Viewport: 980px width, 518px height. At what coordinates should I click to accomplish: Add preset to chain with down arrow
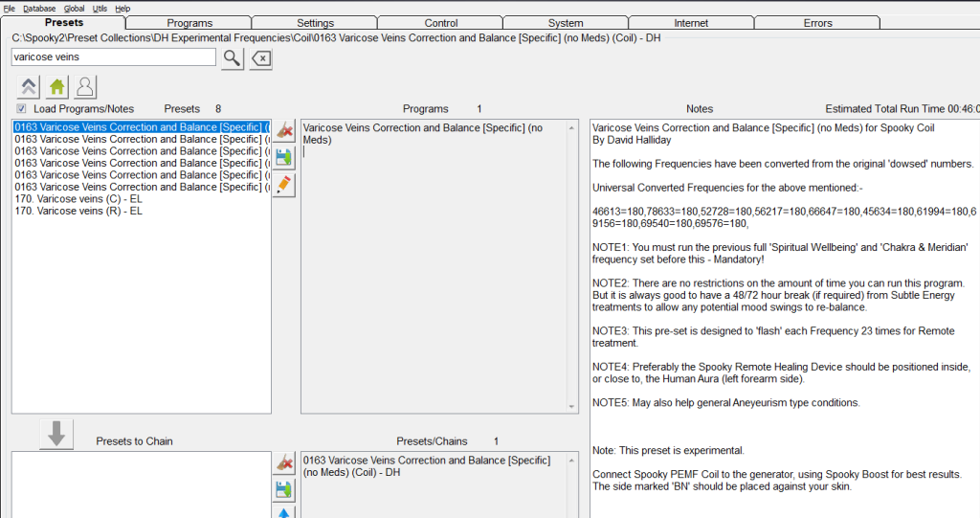56,435
